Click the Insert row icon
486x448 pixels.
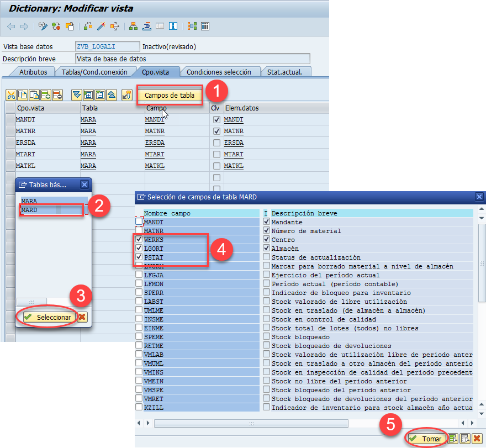(46, 95)
